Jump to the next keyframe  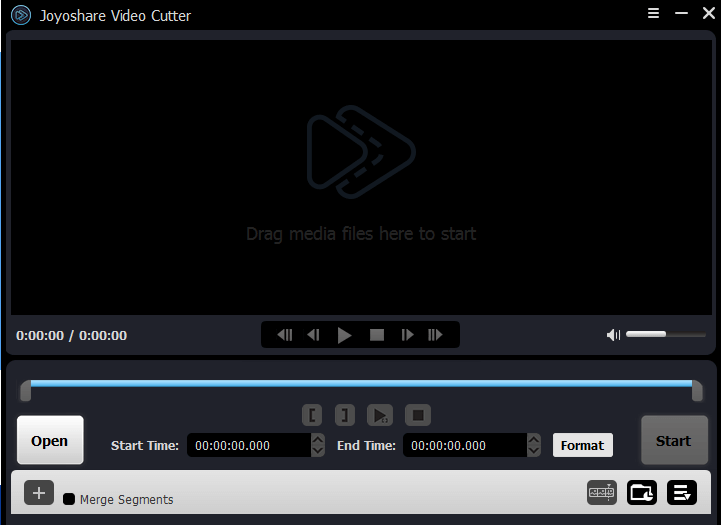coord(436,335)
